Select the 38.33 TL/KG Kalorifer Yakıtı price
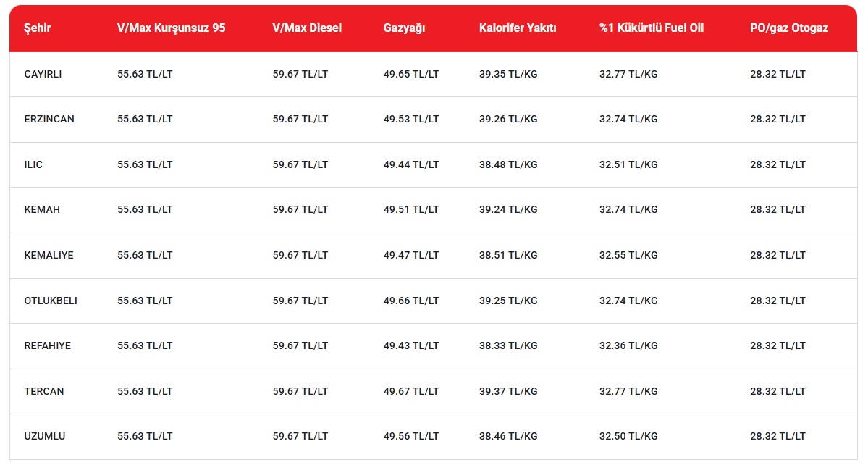Image resolution: width=868 pixels, height=465 pixels. [x=508, y=345]
